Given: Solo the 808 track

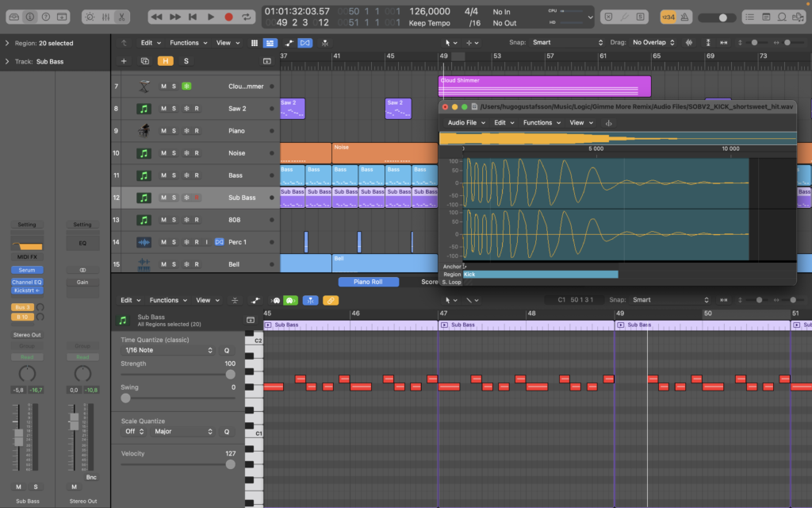Looking at the screenshot, I should click(175, 220).
